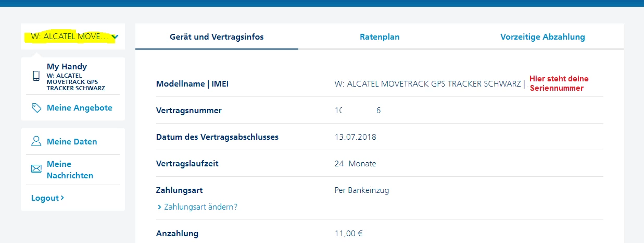Click the teal chevron in the device selector
The height and width of the screenshot is (243, 644).
[x=115, y=37]
